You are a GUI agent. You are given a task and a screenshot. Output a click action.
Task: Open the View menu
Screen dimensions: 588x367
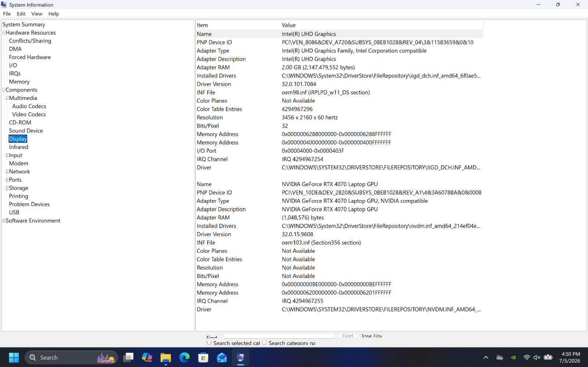(x=37, y=14)
